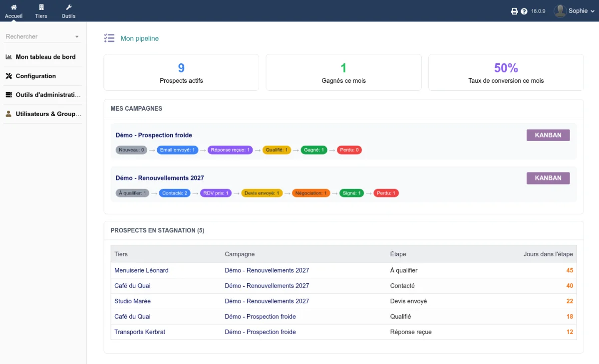Viewport: 599px width, 364px height.
Task: Expand the Rechercher dropdown arrow
Action: click(77, 37)
